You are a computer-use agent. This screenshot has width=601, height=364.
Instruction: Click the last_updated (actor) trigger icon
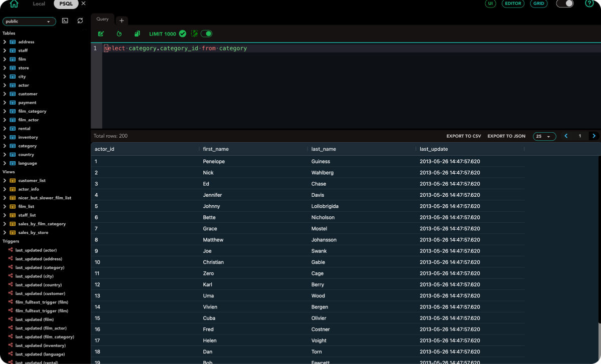point(11,250)
